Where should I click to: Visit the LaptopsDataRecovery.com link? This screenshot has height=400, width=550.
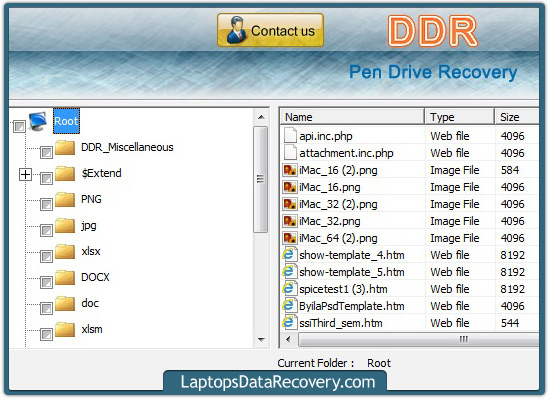click(277, 382)
